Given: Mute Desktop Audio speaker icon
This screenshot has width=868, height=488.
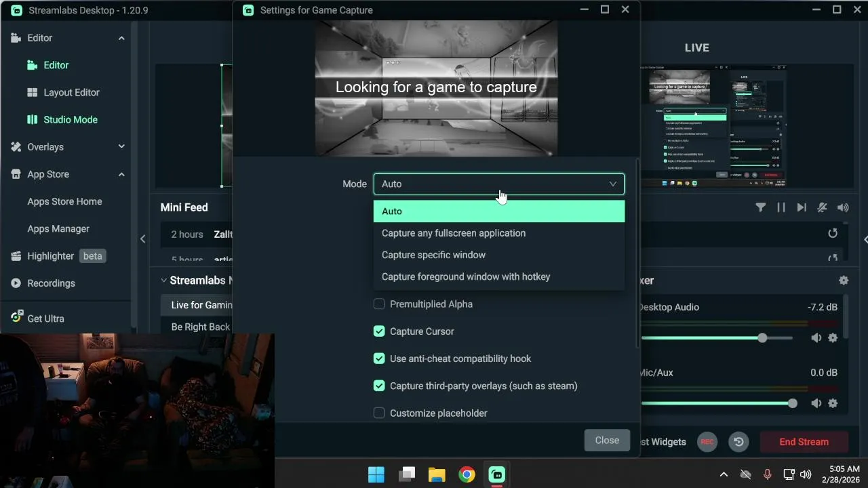Looking at the screenshot, I should click(x=816, y=338).
